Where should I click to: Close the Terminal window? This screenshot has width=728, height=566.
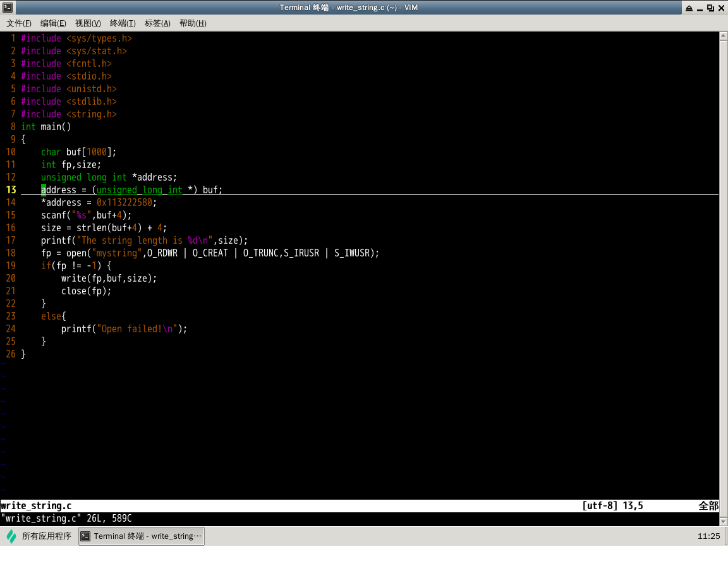click(721, 8)
